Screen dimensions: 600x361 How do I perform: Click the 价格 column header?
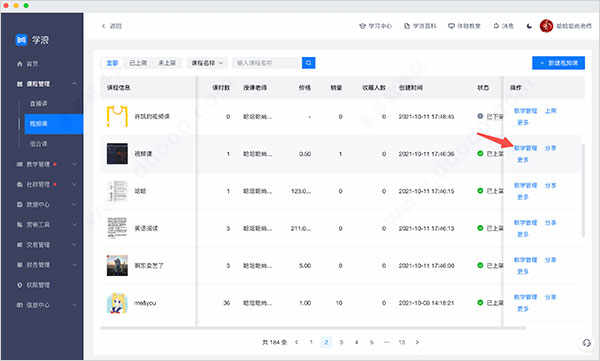[x=305, y=88]
